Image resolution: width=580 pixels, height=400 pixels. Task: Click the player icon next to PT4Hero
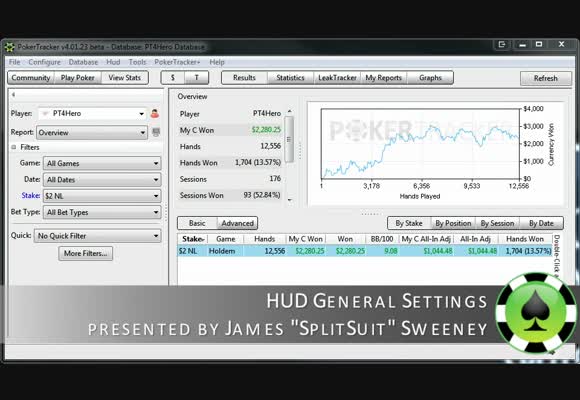(x=155, y=114)
